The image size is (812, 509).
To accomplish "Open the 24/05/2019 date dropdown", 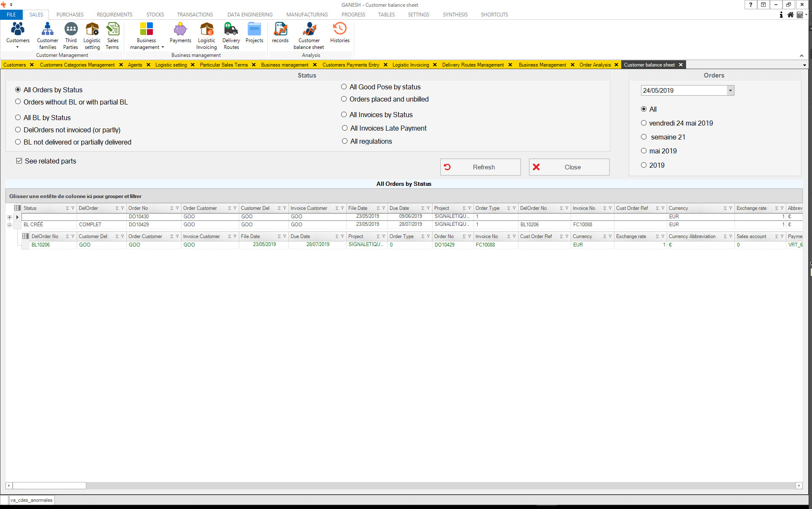I will coord(730,91).
